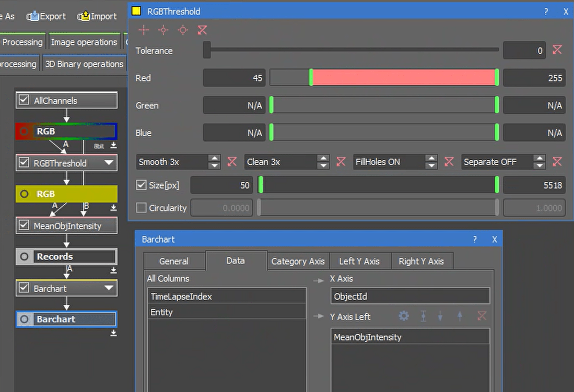Change the Clean 3x setting via its dropdown
574x392 pixels.
[323, 162]
